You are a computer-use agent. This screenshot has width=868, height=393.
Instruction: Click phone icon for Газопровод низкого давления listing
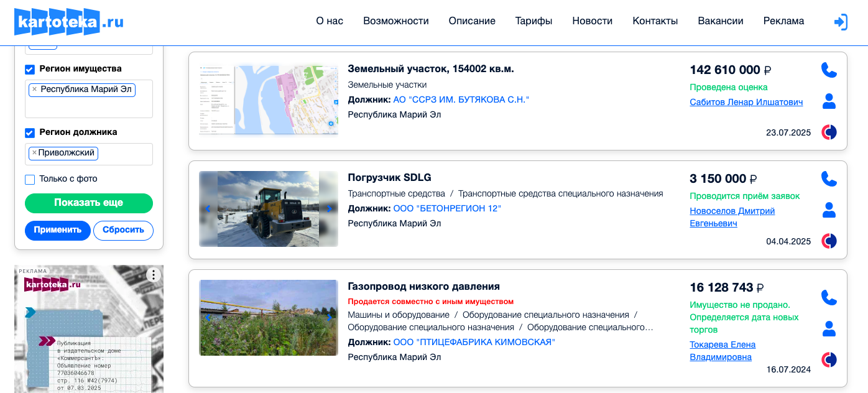pos(829,297)
